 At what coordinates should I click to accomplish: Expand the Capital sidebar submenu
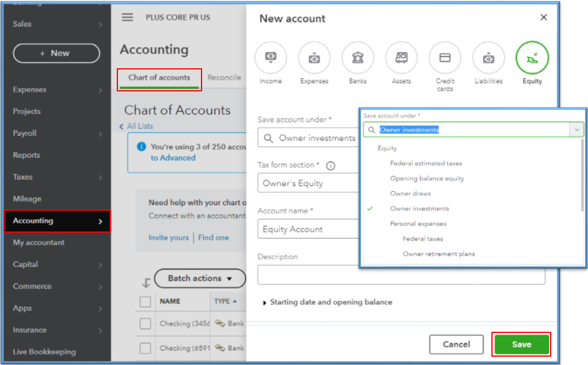coord(100,265)
